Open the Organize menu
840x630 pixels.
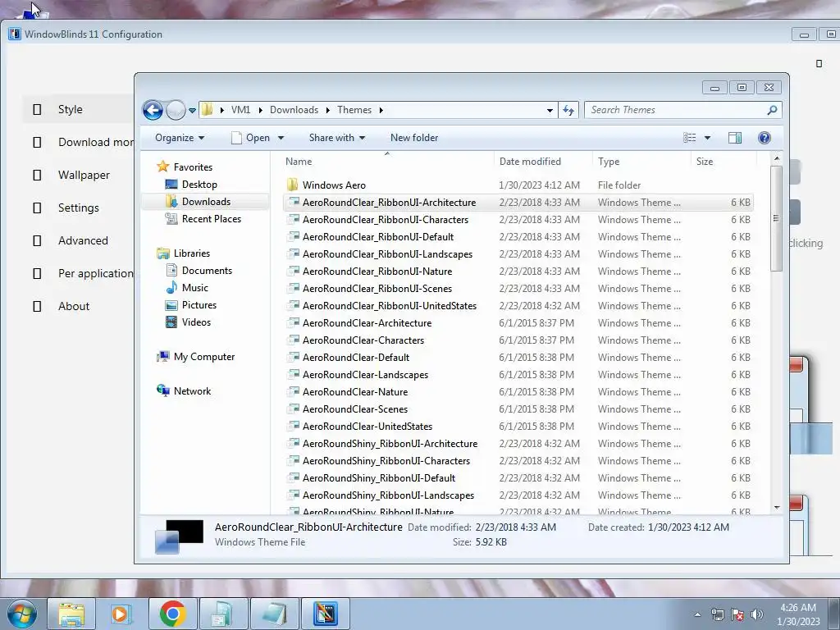(180, 138)
